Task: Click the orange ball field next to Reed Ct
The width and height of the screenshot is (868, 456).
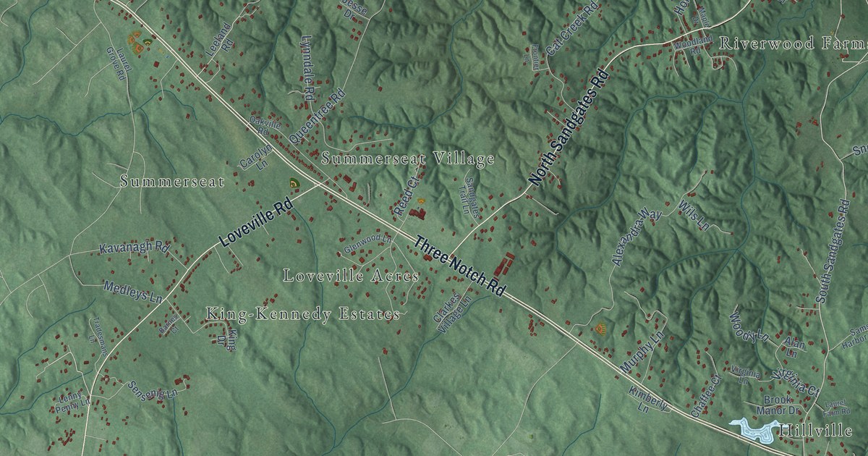Action: tap(421, 200)
